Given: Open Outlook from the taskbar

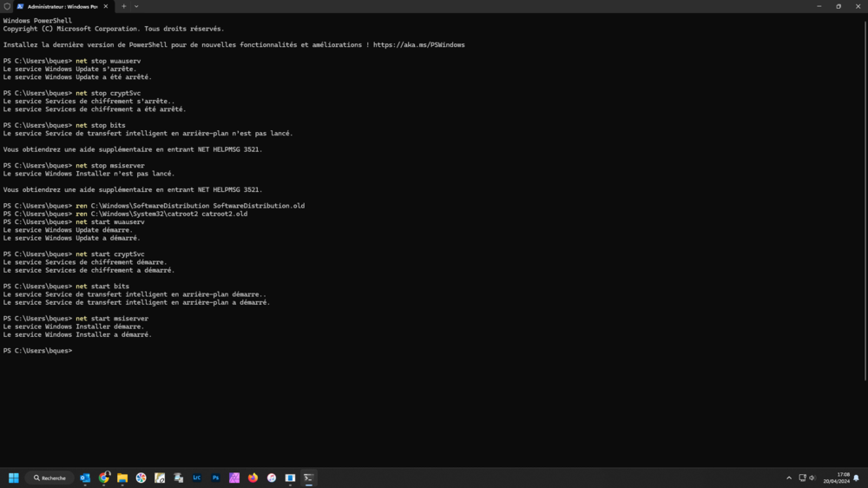Looking at the screenshot, I should pyautogui.click(x=85, y=478).
